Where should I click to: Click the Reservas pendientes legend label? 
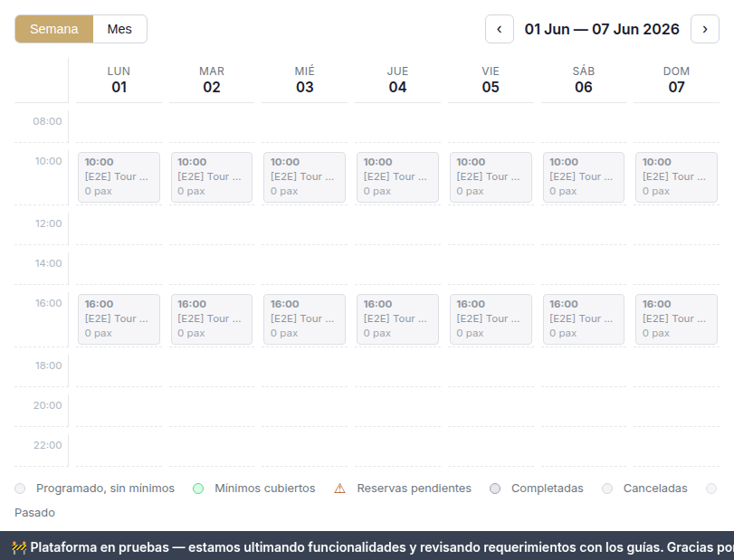415,489
